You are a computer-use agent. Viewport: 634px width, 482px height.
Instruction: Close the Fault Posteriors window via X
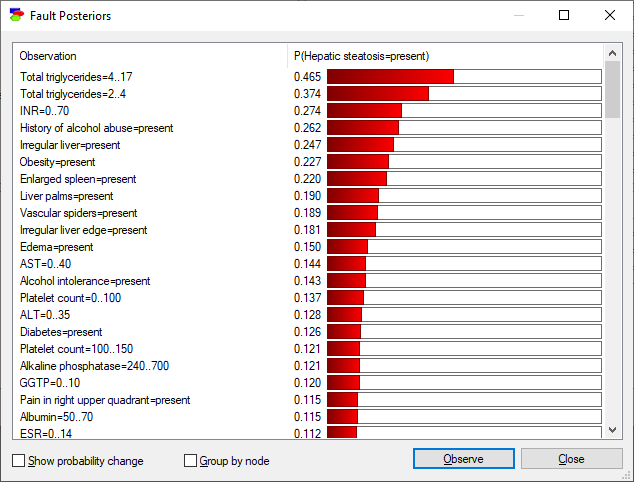610,15
